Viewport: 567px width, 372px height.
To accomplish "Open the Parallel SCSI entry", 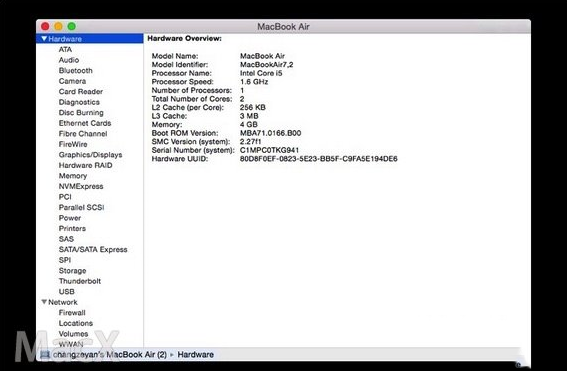I will coord(81,208).
